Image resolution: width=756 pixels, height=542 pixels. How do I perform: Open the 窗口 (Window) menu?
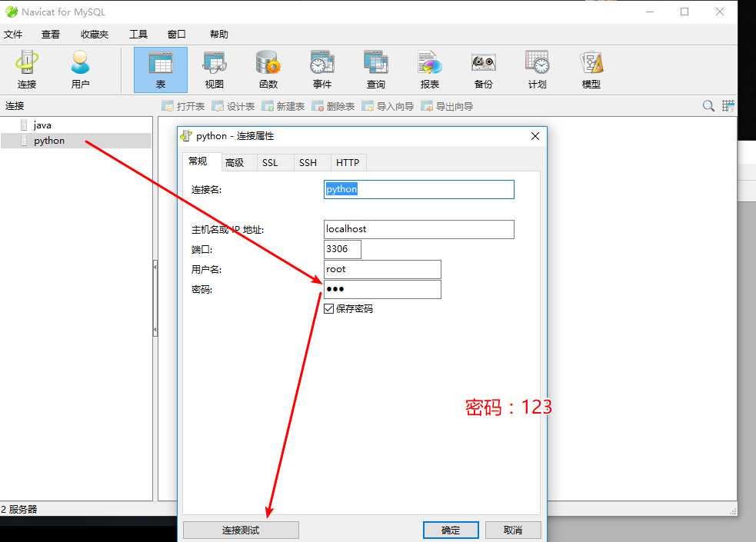(176, 34)
